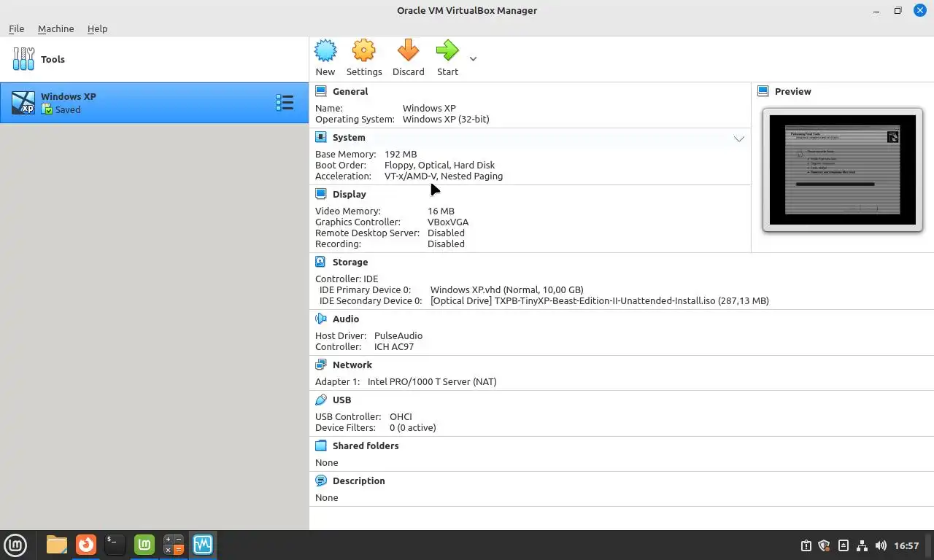Click the Storage section disk icon
The height and width of the screenshot is (560, 934).
tap(321, 262)
